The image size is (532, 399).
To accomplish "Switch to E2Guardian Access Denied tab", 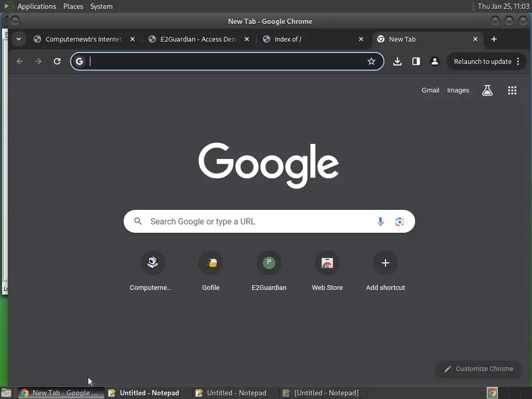I will click(198, 39).
